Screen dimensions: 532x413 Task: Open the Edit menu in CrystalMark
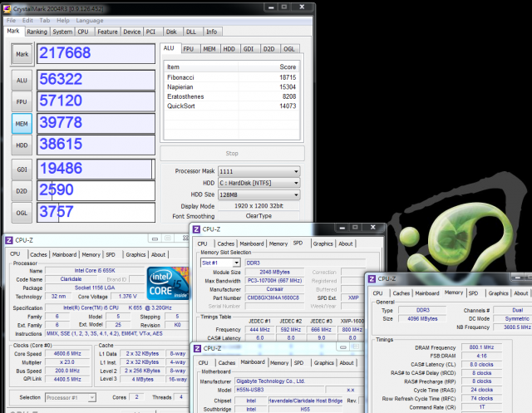coord(27,20)
